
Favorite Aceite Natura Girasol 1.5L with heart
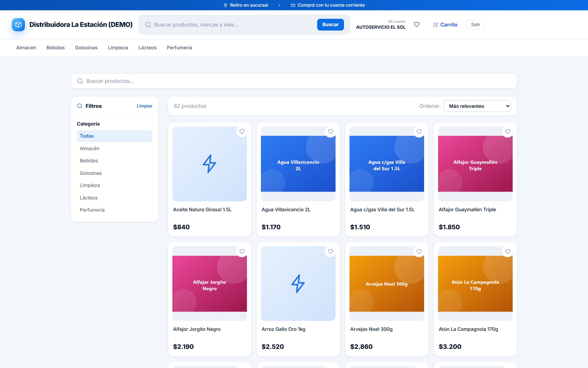(x=242, y=132)
